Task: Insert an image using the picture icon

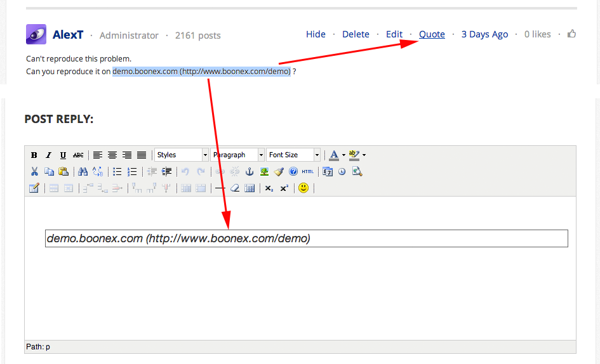Action: coord(264,172)
